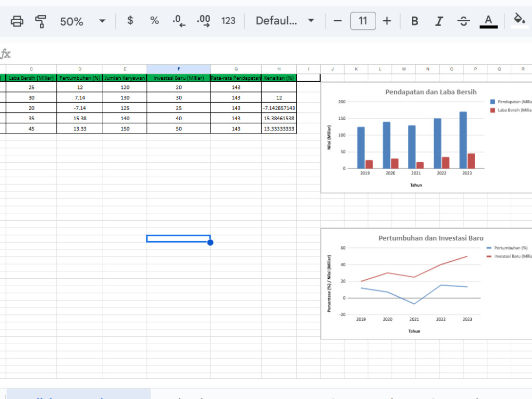532x399 pixels.
Task: Click the 'Pendapatan dan Laba Bersih' chart title
Action: pyautogui.click(x=430, y=92)
